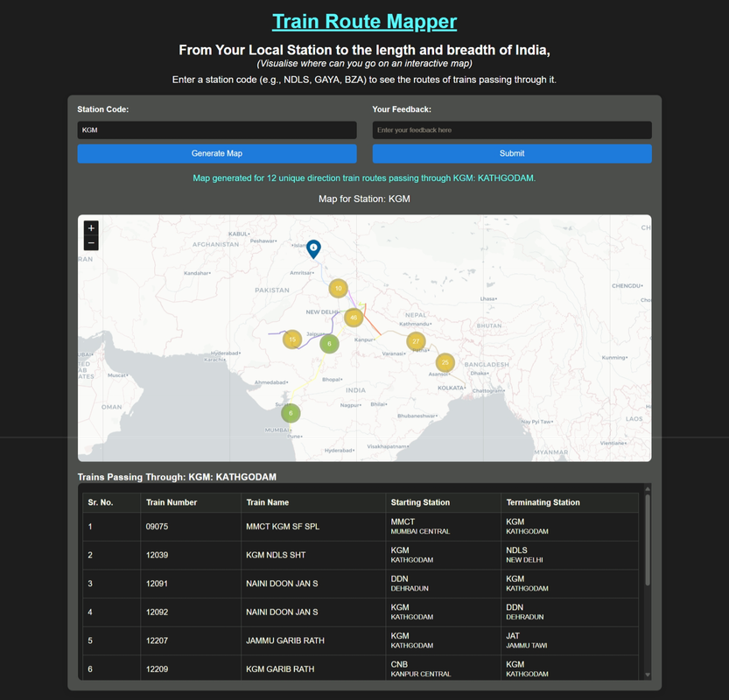Open the cluster marker labeled 10

339,288
